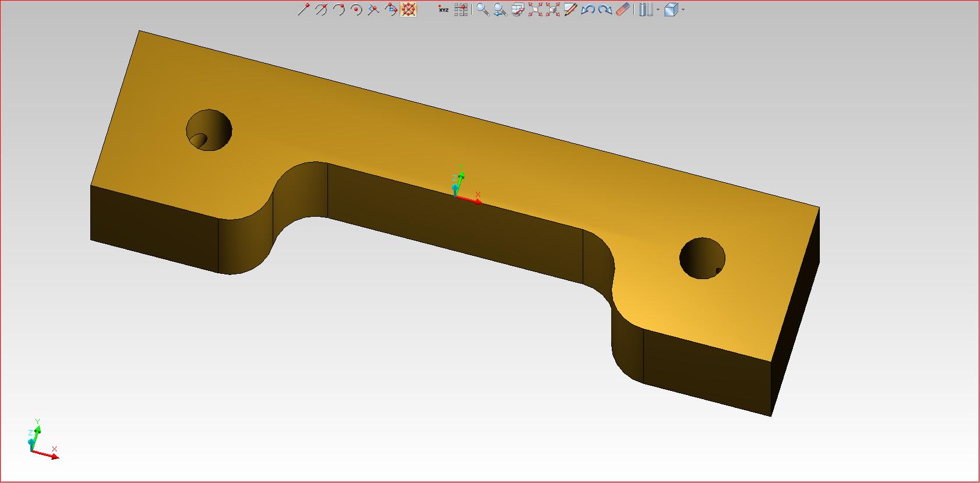Open the cube view orientation dropdown arrow
Image resolution: width=980 pixels, height=483 pixels.
[x=683, y=10]
